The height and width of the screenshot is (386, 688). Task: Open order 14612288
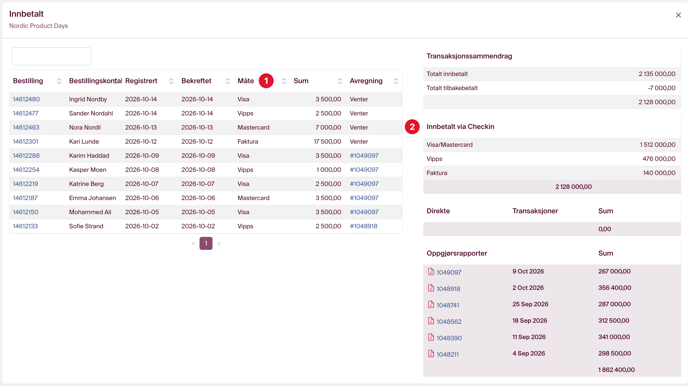26,156
